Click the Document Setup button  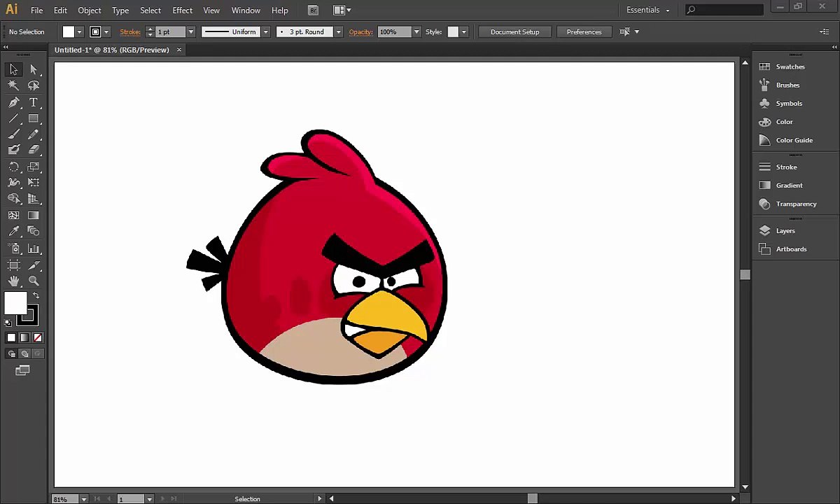514,31
